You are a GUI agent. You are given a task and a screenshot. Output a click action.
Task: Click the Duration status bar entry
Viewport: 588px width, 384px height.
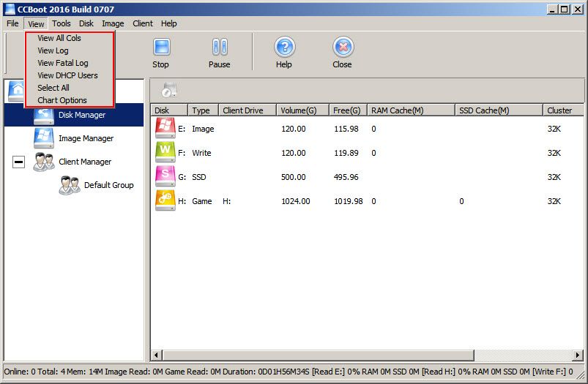point(266,372)
